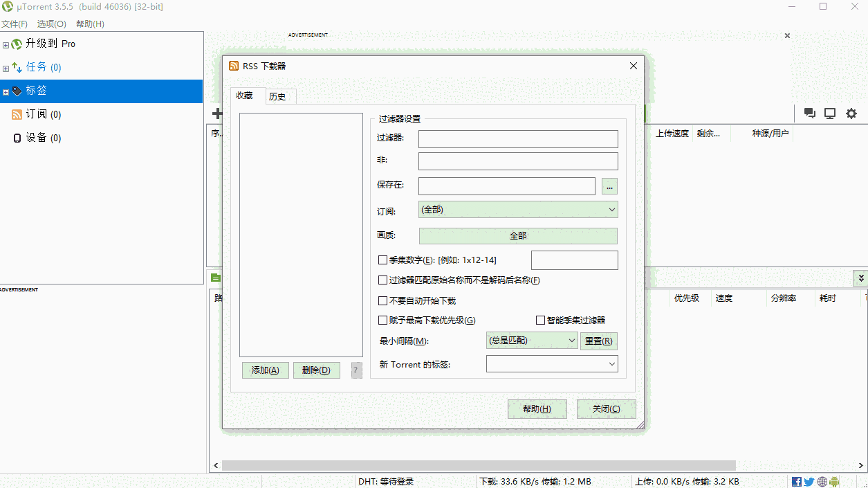Expand the 新 Torrent 的标签 dropdown
This screenshot has width=868, height=488.
(x=551, y=363)
